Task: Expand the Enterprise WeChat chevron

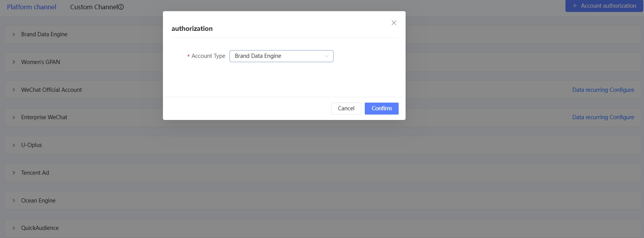Action: pos(14,117)
